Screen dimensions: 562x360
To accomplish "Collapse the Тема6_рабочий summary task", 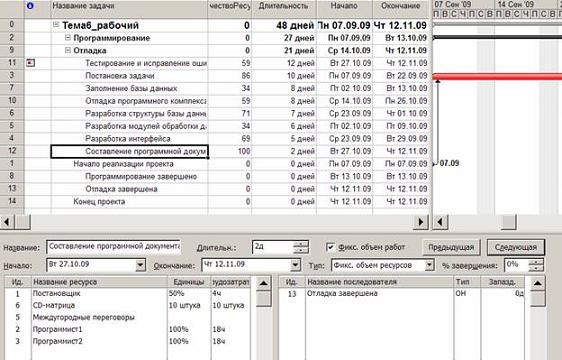I will pyautogui.click(x=56, y=25).
